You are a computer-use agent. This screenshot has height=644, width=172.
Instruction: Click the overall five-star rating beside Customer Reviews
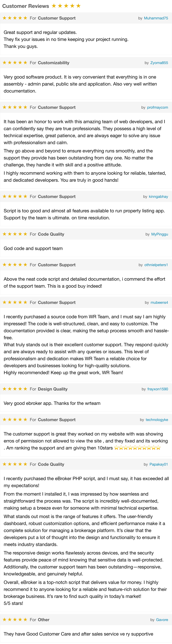66,6
